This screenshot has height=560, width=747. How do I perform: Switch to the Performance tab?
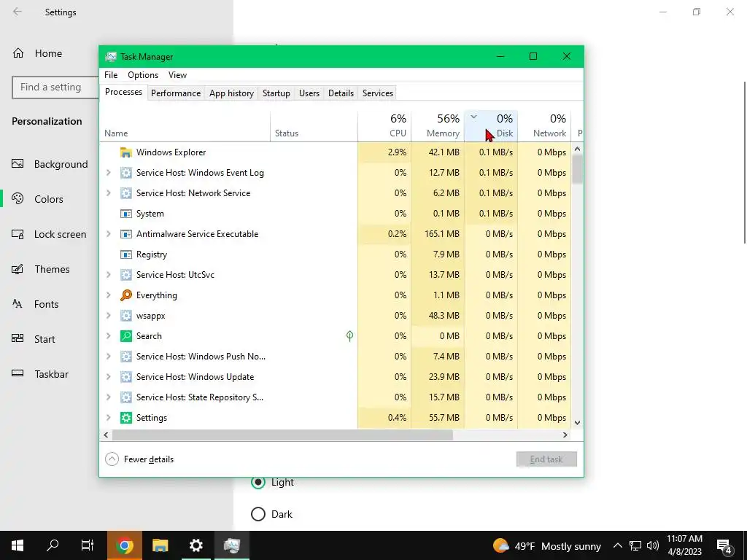[x=176, y=93]
